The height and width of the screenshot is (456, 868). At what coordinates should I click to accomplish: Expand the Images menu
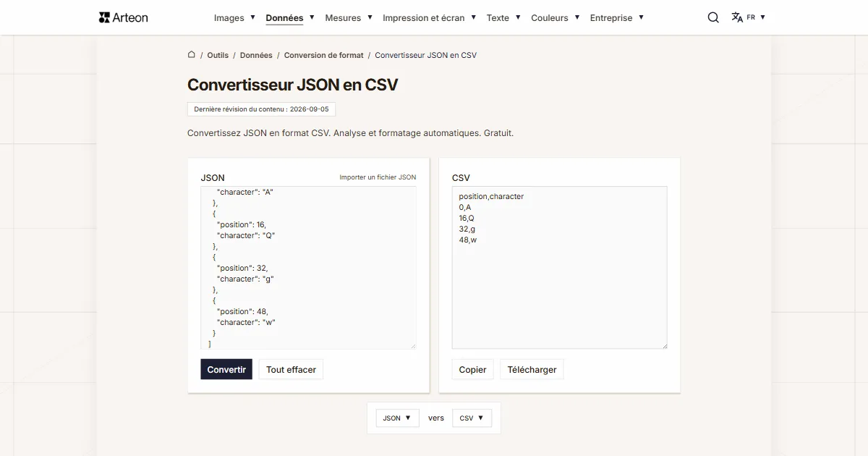click(234, 17)
